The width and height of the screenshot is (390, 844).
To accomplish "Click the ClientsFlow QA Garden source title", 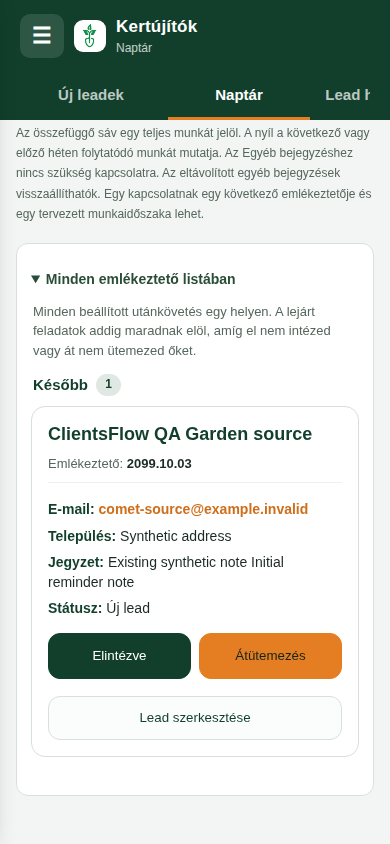I will coord(180,434).
